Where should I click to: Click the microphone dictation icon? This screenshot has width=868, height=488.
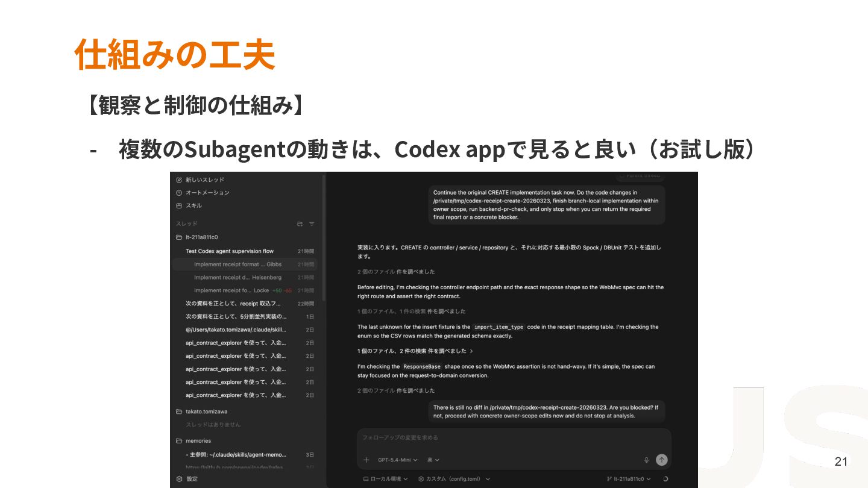(646, 460)
